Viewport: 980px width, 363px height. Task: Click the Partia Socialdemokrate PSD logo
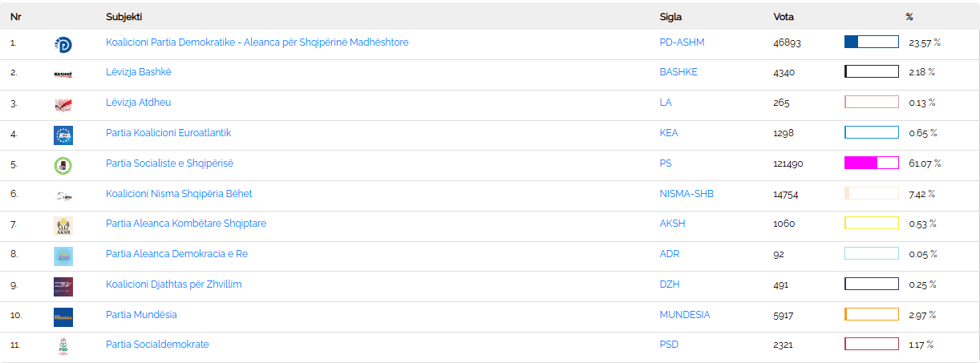[63, 347]
